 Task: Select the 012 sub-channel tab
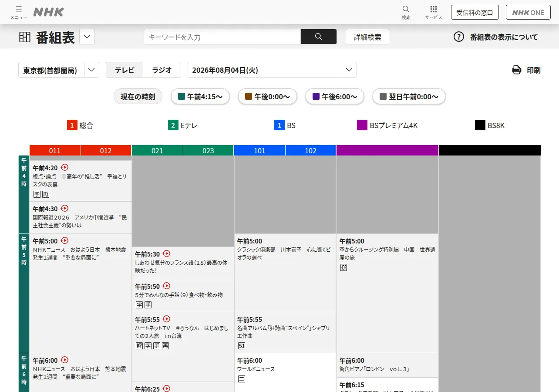point(106,151)
